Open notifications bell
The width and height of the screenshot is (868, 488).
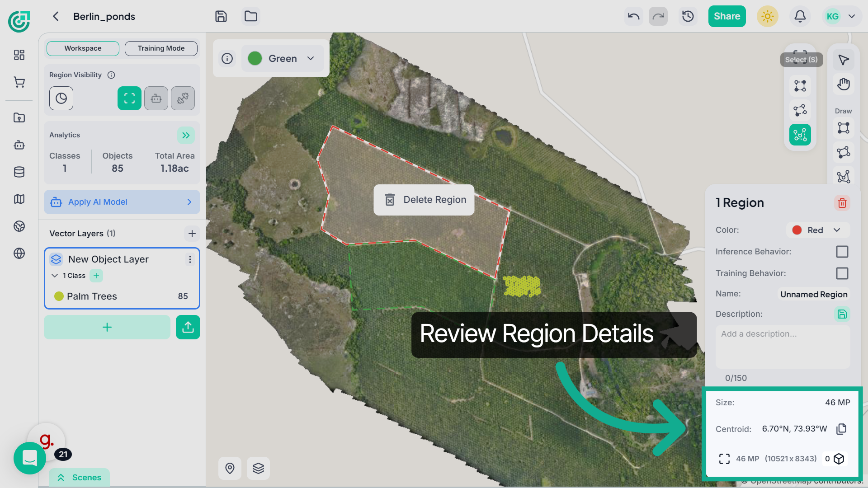click(x=800, y=16)
